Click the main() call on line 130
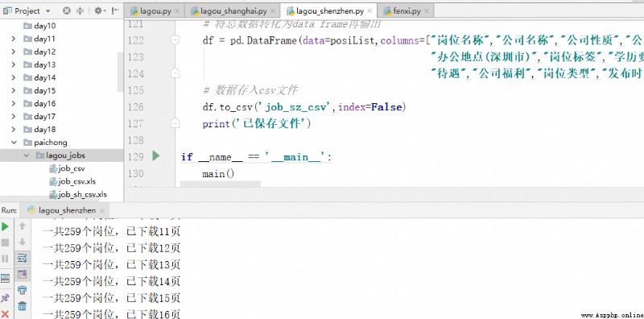The height and width of the screenshot is (319, 644). click(x=218, y=174)
